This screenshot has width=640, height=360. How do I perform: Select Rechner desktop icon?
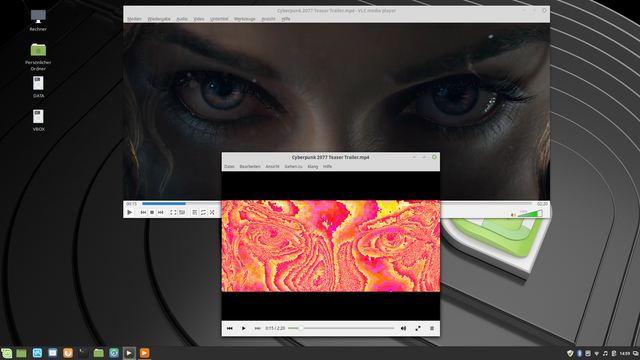click(38, 20)
